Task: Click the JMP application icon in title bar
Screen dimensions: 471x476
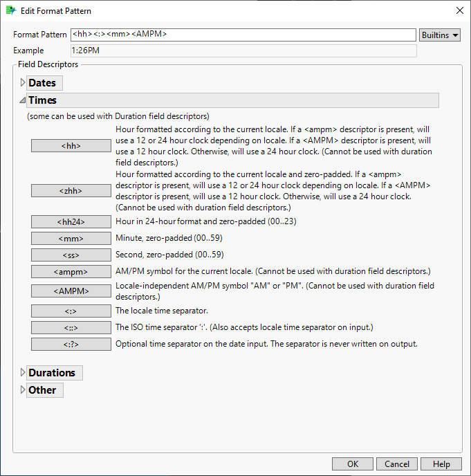Action: (11, 10)
